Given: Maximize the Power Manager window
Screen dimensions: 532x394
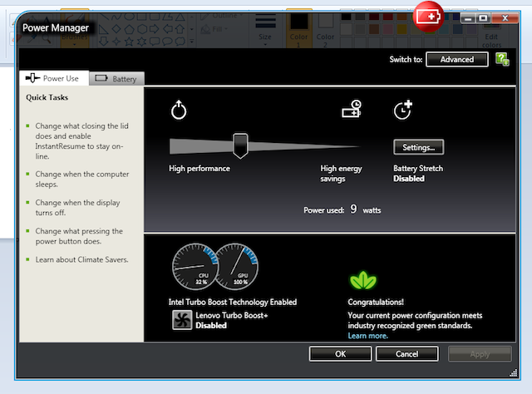Looking at the screenshot, I should tap(483, 18).
